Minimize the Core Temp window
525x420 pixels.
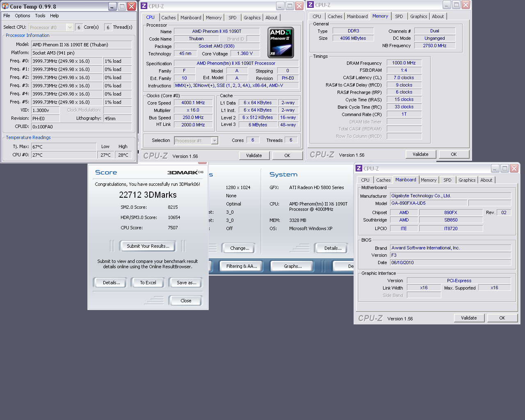tap(112, 7)
